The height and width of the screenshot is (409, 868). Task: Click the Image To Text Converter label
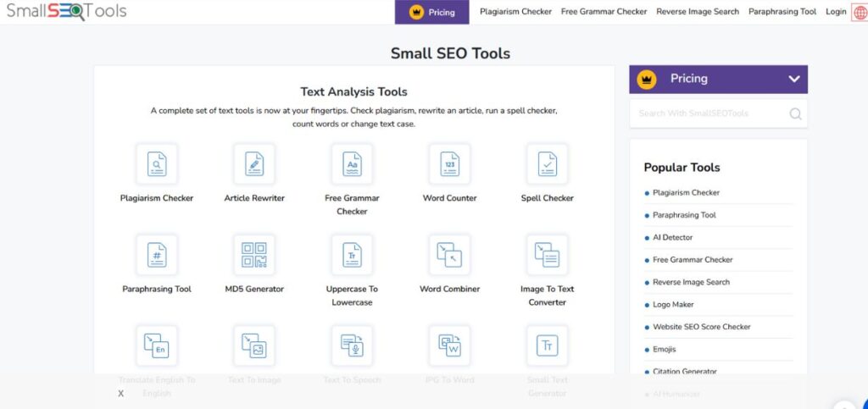tap(548, 296)
